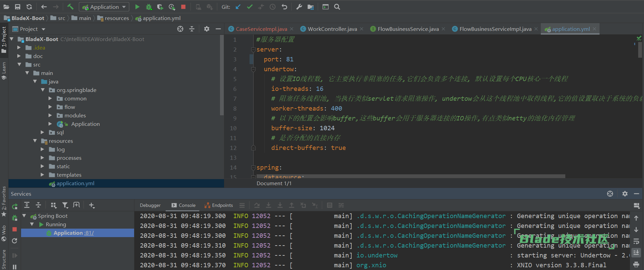
Task: Open Project panel gear options
Action: point(207,29)
